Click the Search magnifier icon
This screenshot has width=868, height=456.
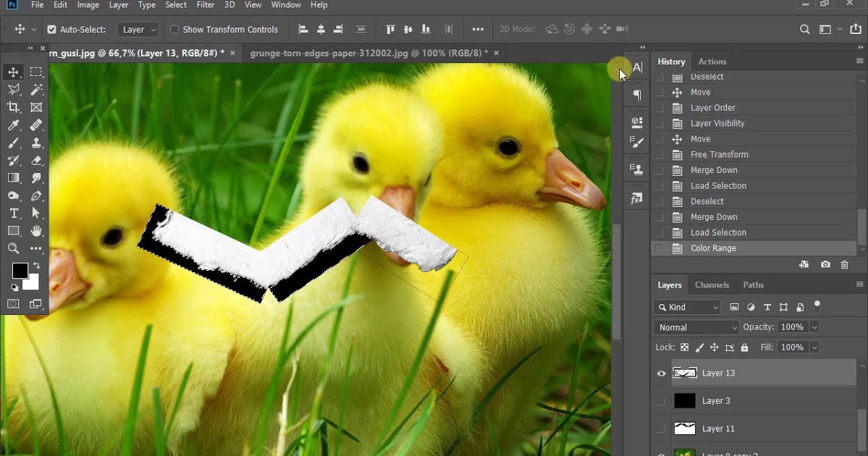coord(805,30)
